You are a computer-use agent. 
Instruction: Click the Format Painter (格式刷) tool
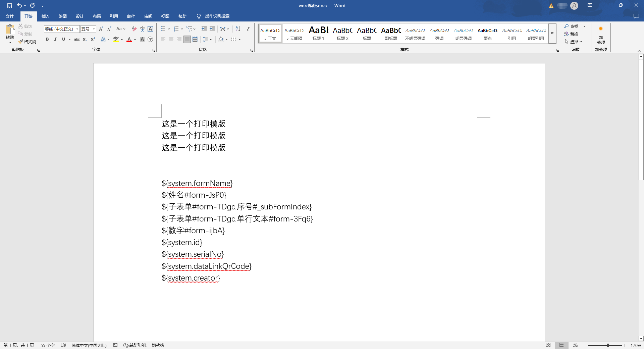[27, 42]
